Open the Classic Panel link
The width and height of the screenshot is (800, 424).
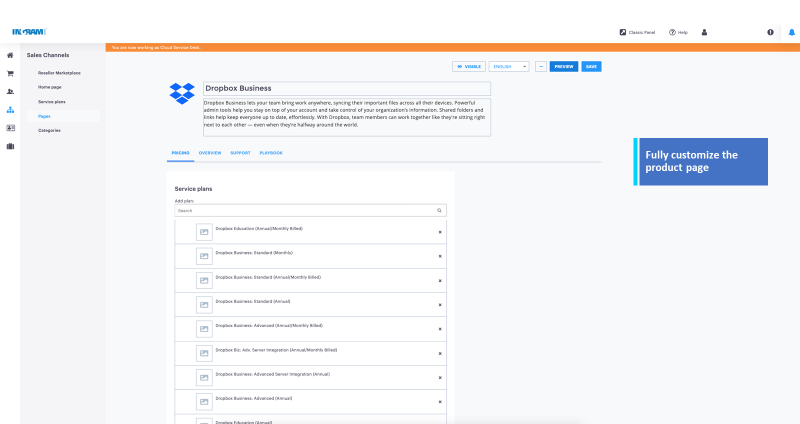(x=637, y=32)
